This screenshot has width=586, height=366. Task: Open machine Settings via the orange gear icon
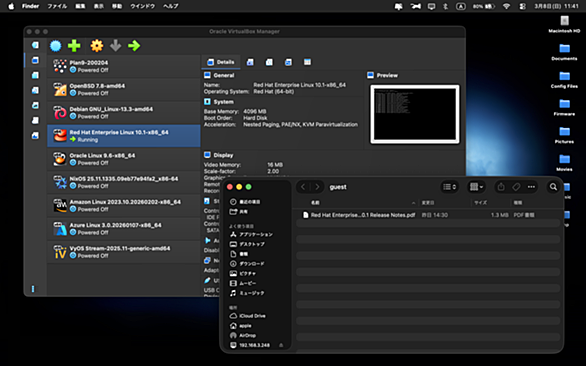pos(97,46)
